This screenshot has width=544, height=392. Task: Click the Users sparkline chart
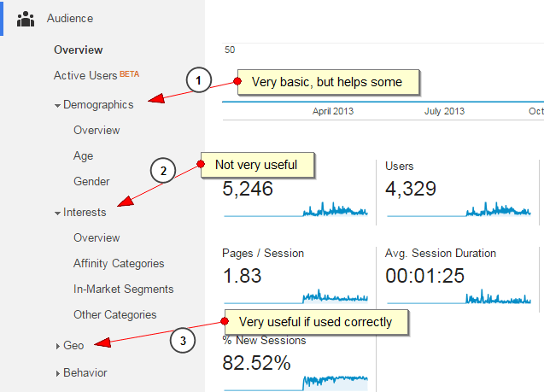459,209
